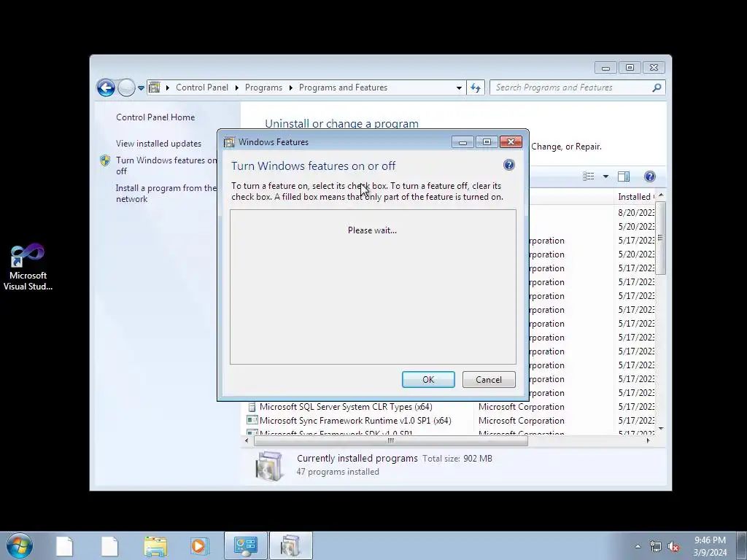Screen dimensions: 747x560
Task: Select Programs breadcrumb
Action: [263, 87]
